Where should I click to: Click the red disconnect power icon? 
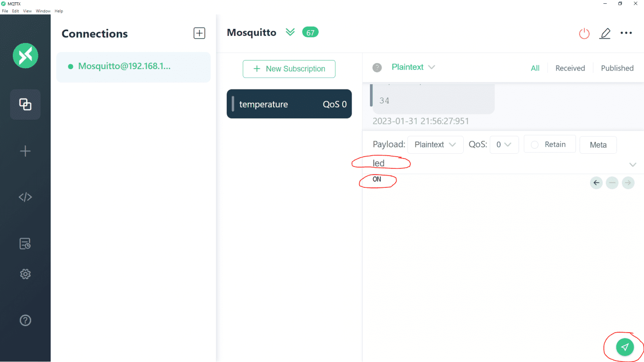click(x=584, y=33)
